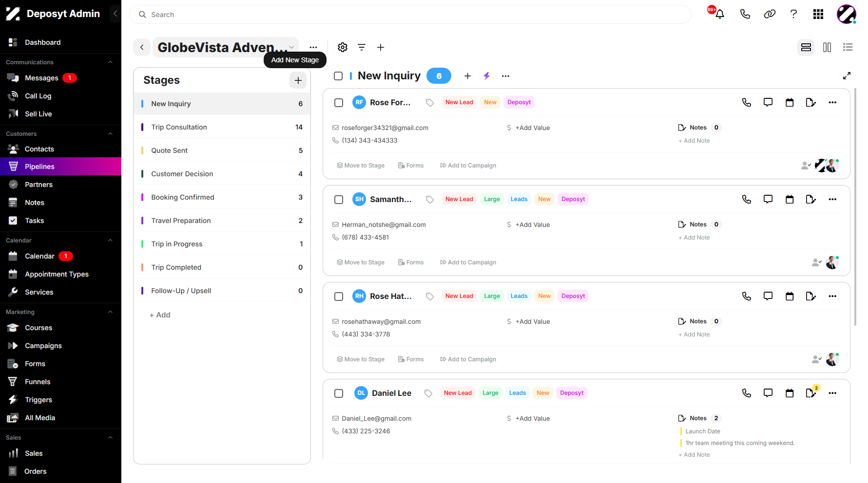Click the Search input field
The image size is (868, 483).
click(x=410, y=15)
